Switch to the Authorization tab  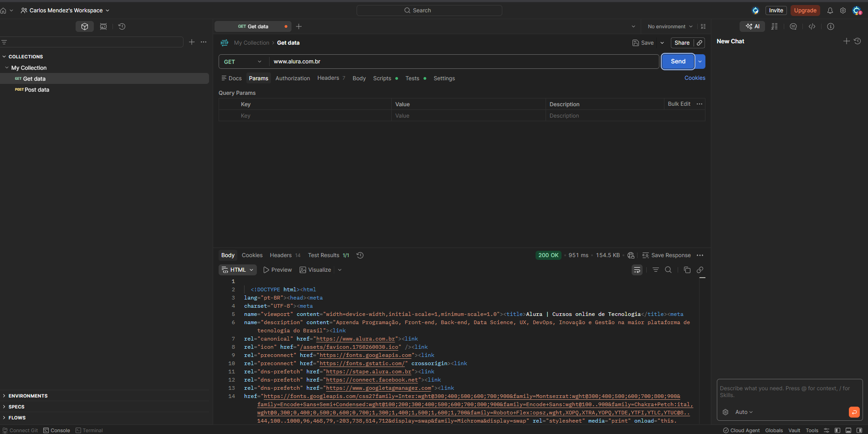(x=292, y=78)
